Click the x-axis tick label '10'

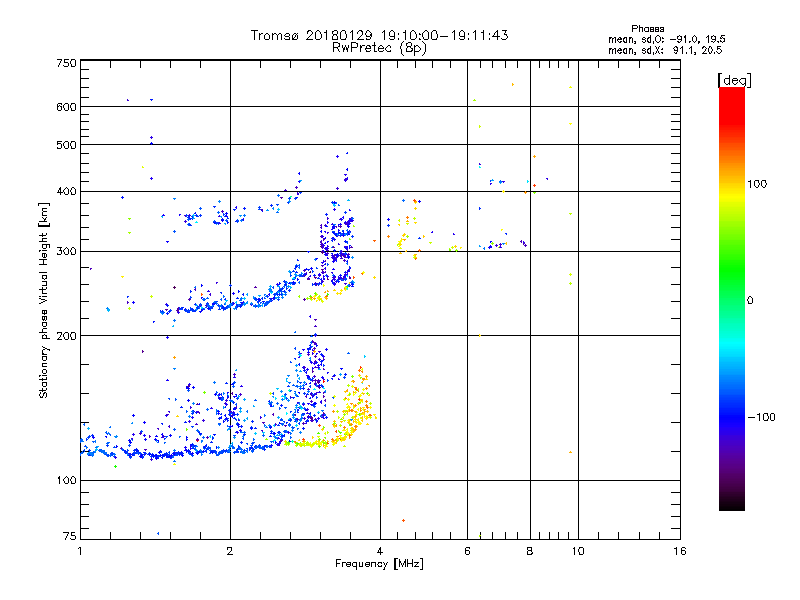(578, 551)
